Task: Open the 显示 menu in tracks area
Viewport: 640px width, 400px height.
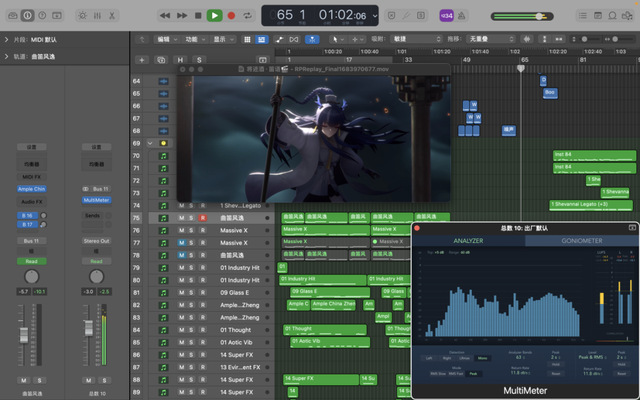Action: 223,39
